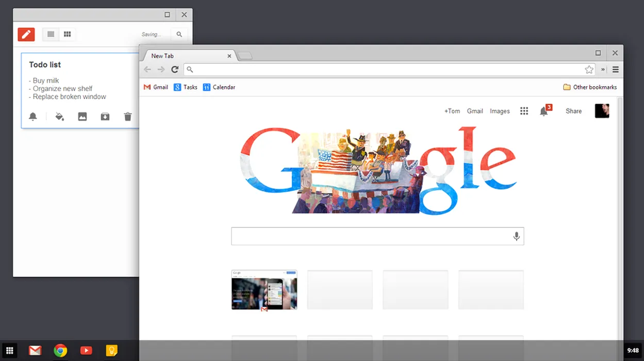This screenshot has height=361, width=644.
Task: Start voice search with the microphone icon
Action: (x=516, y=236)
